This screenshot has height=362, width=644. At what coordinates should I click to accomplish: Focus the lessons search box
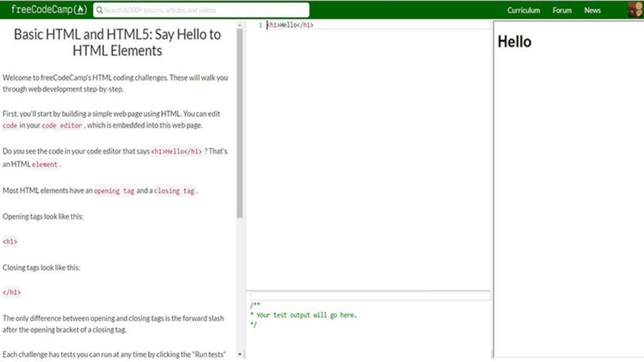[x=204, y=10]
